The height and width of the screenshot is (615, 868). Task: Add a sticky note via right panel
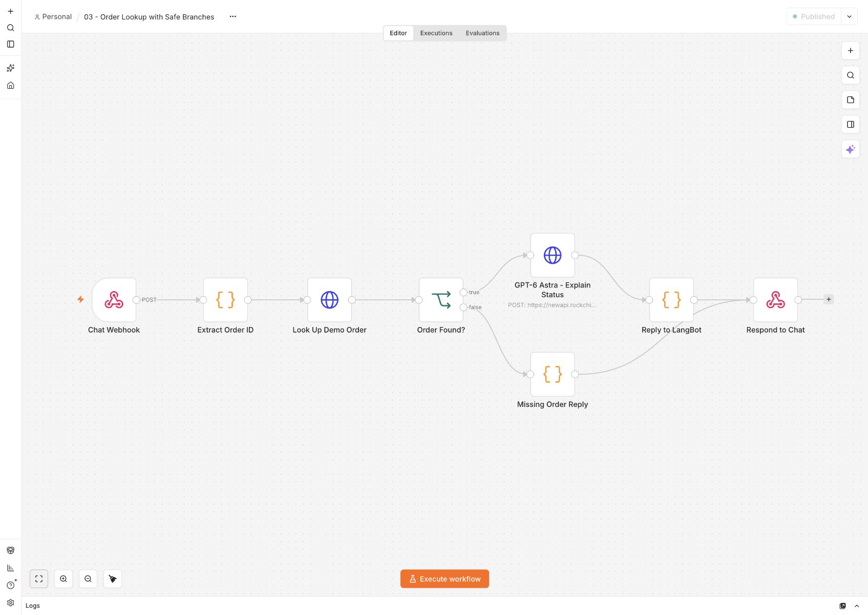850,100
